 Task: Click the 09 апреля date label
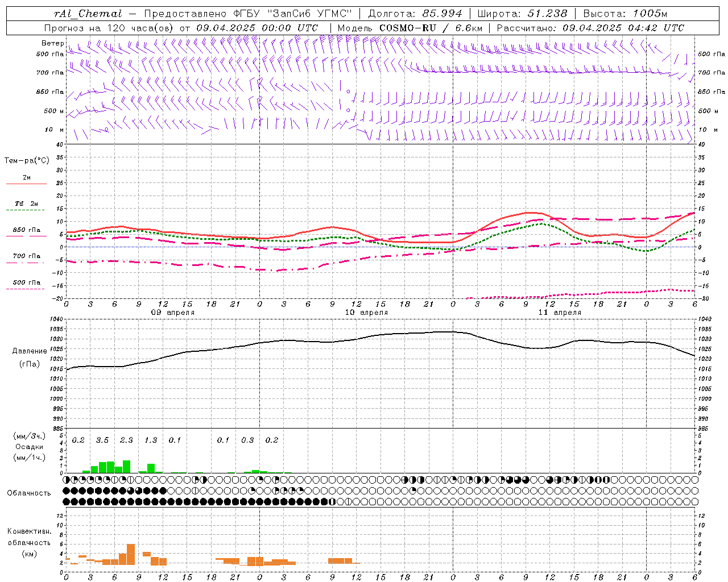tap(173, 313)
